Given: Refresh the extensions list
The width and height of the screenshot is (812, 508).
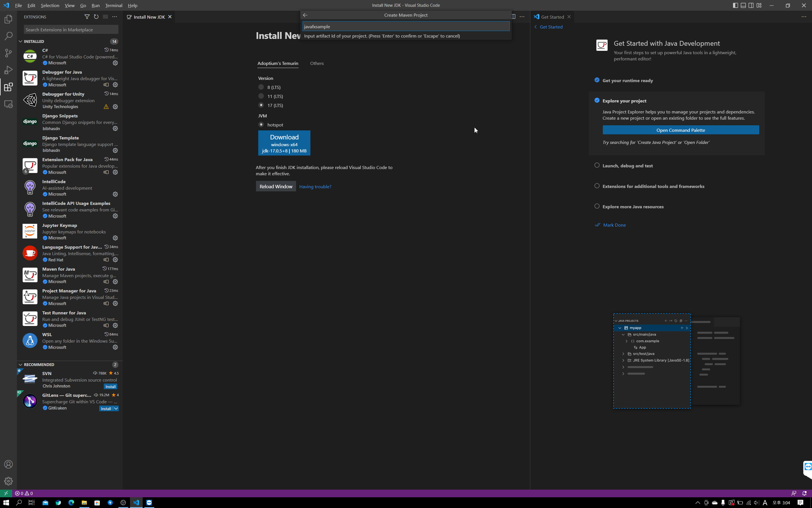Looking at the screenshot, I should 96,17.
